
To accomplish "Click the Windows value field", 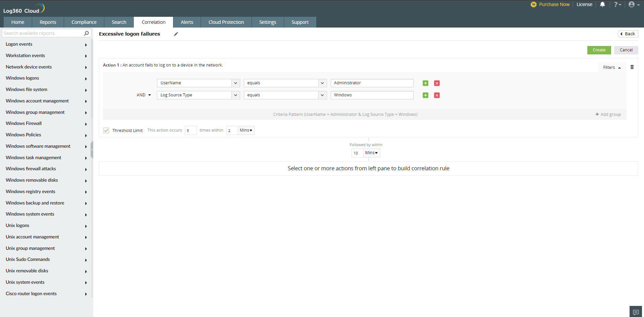I will click(x=372, y=95).
